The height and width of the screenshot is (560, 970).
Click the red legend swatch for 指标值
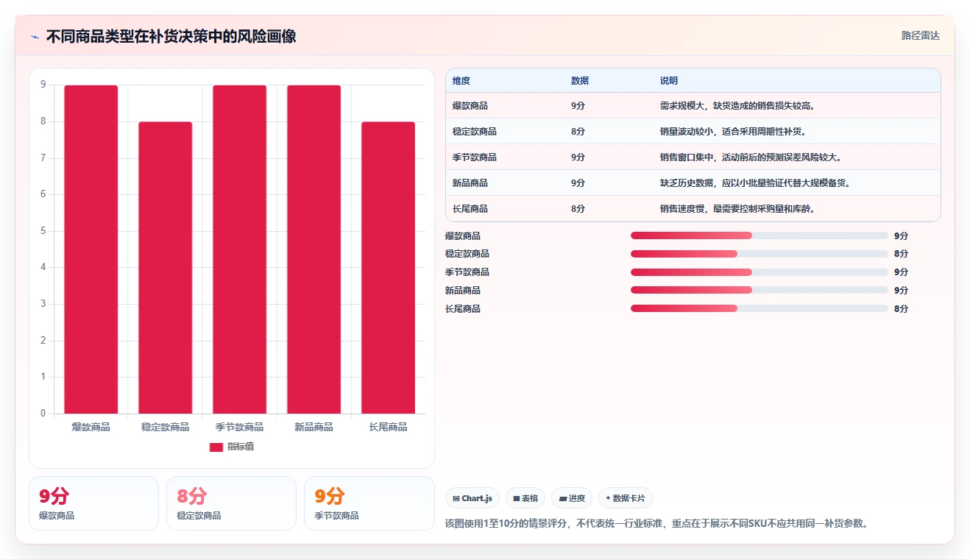[216, 447]
